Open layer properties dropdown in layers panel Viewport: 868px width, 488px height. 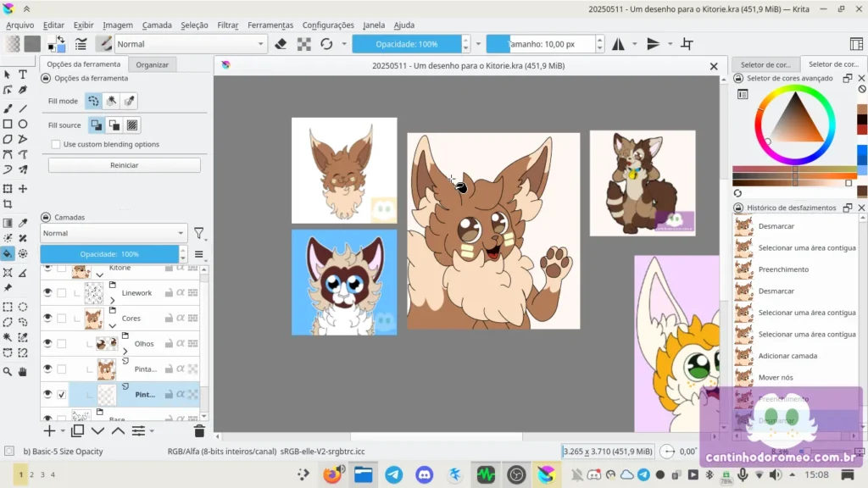coord(139,430)
